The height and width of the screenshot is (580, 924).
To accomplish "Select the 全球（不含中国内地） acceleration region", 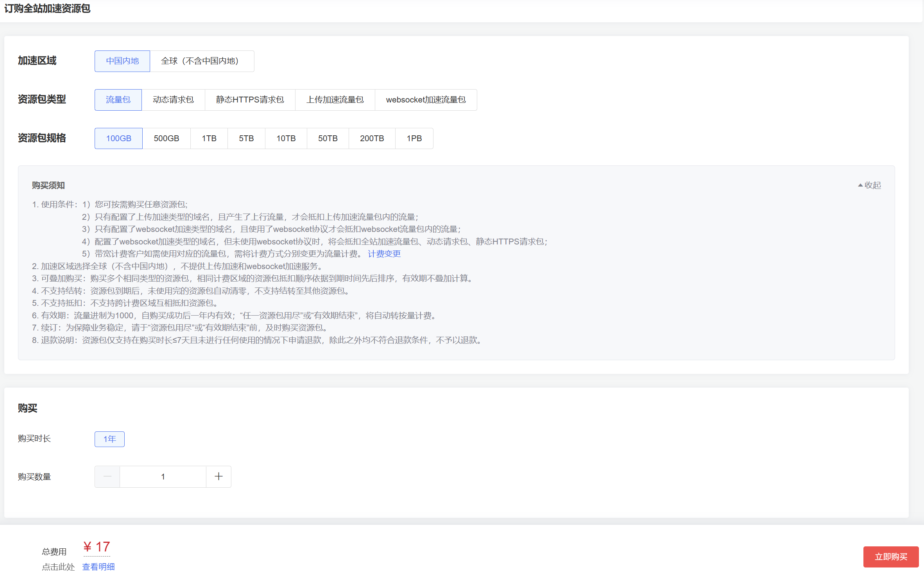I will (x=202, y=61).
